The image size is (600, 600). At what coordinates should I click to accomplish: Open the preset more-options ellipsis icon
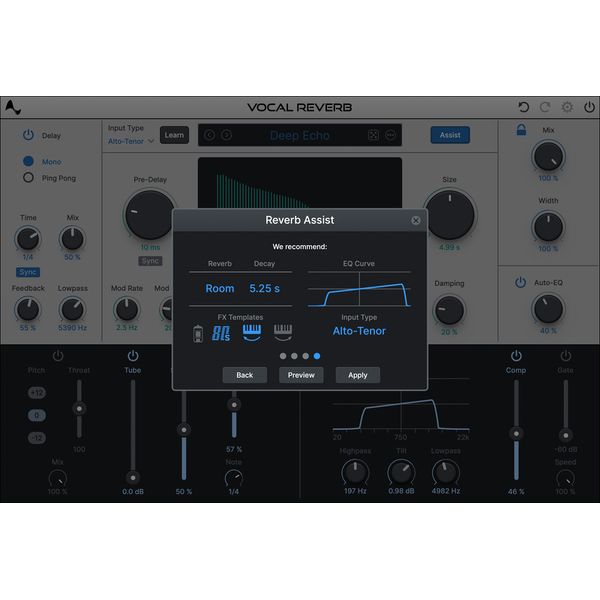pyautogui.click(x=390, y=135)
